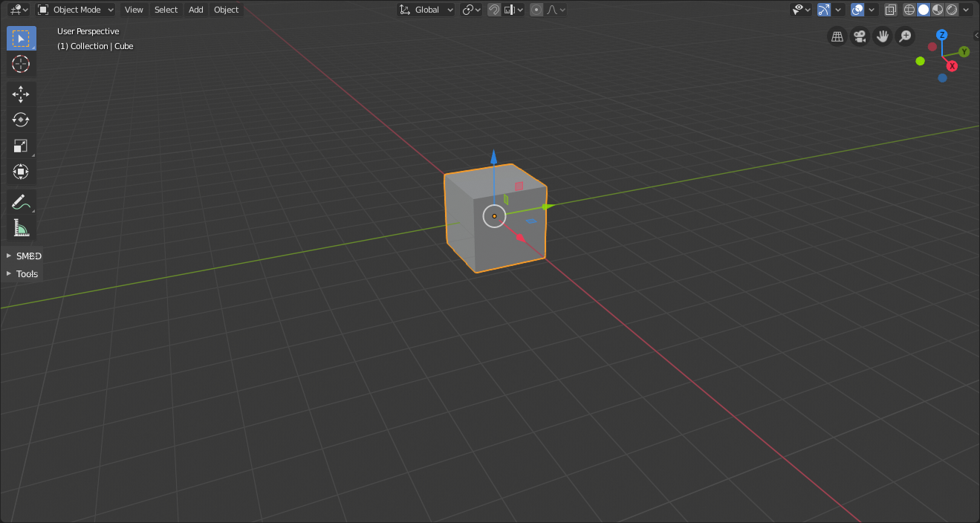This screenshot has height=523, width=980.
Task: Select the Select Box tool
Action: (x=21, y=39)
